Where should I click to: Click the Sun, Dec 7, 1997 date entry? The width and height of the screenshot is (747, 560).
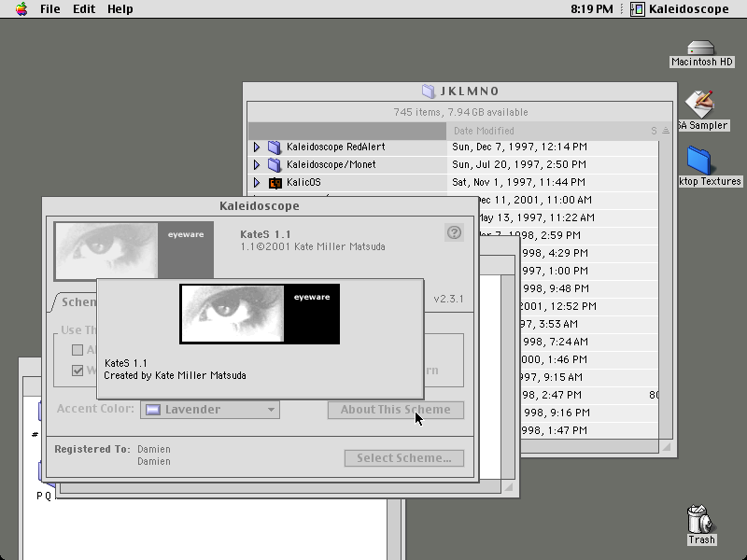(x=519, y=147)
